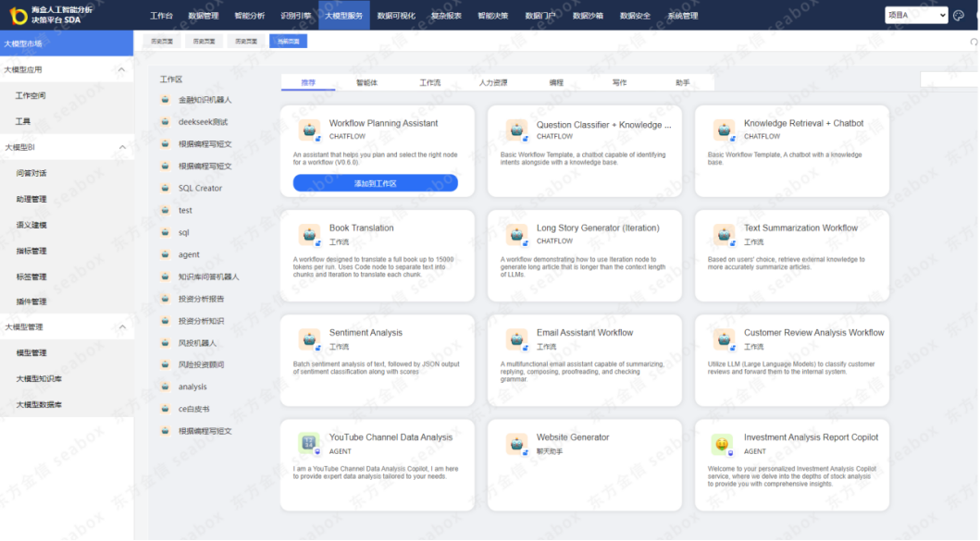This screenshot has height=541, width=980.
Task: Click the robot icon beside SQL Creator
Action: tap(165, 188)
